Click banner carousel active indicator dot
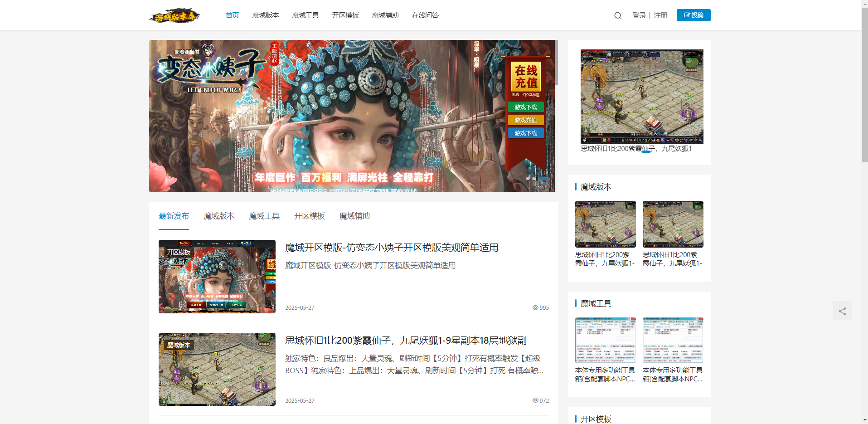Screen dimensions: 868x424 [543, 179]
